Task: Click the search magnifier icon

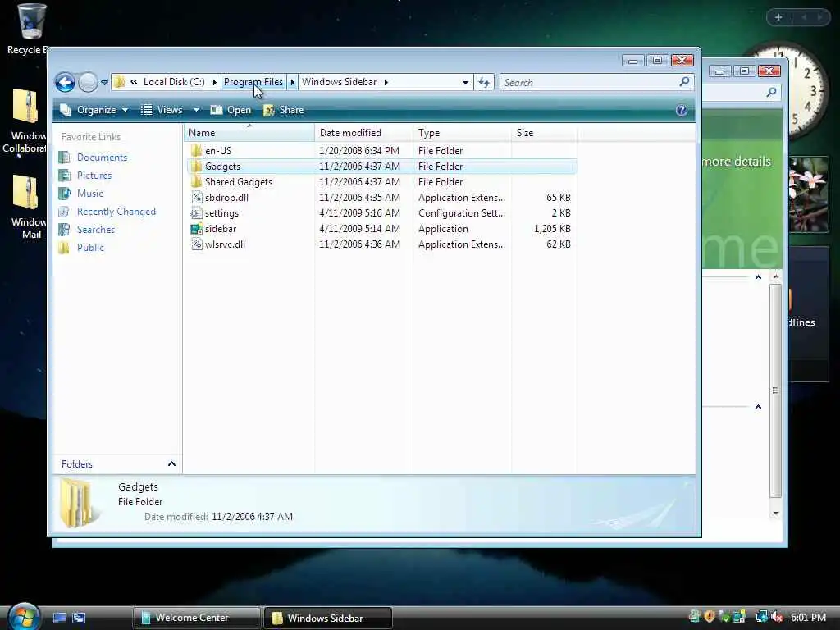Action: (x=684, y=82)
